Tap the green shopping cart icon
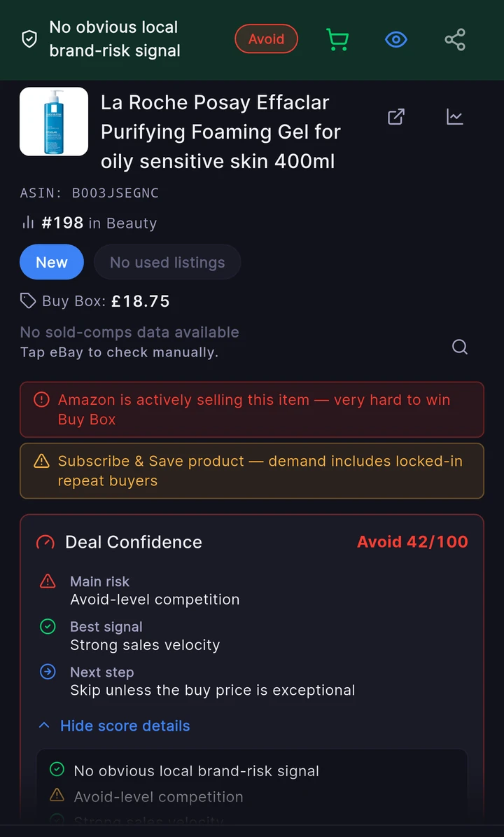 coord(337,39)
